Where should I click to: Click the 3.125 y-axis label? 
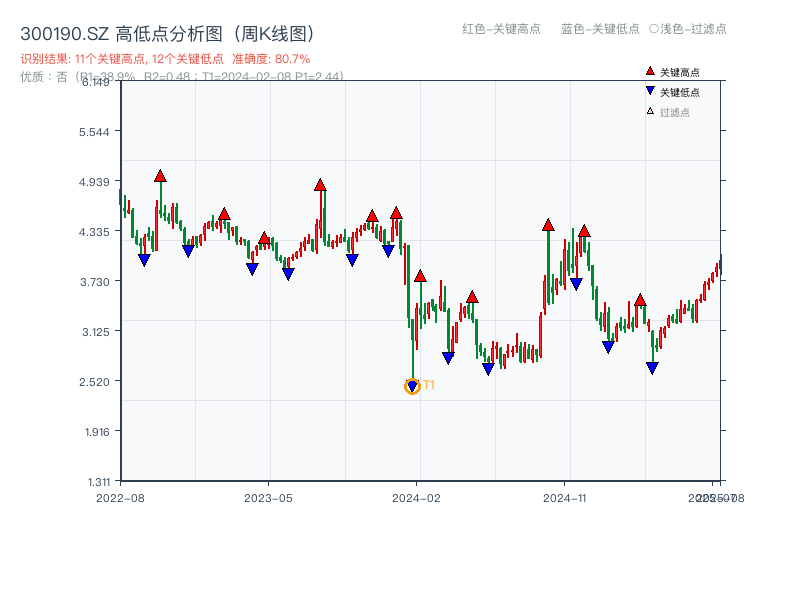[x=95, y=332]
